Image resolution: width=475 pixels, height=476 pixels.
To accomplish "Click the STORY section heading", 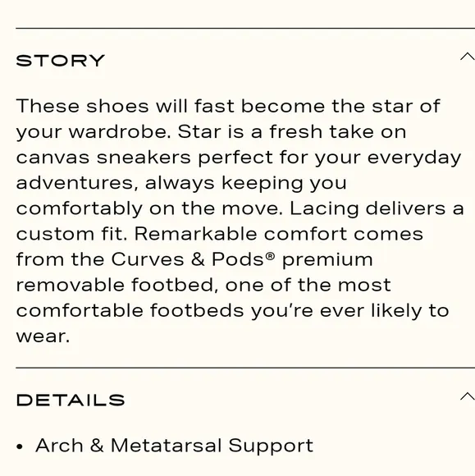I will (x=61, y=61).
